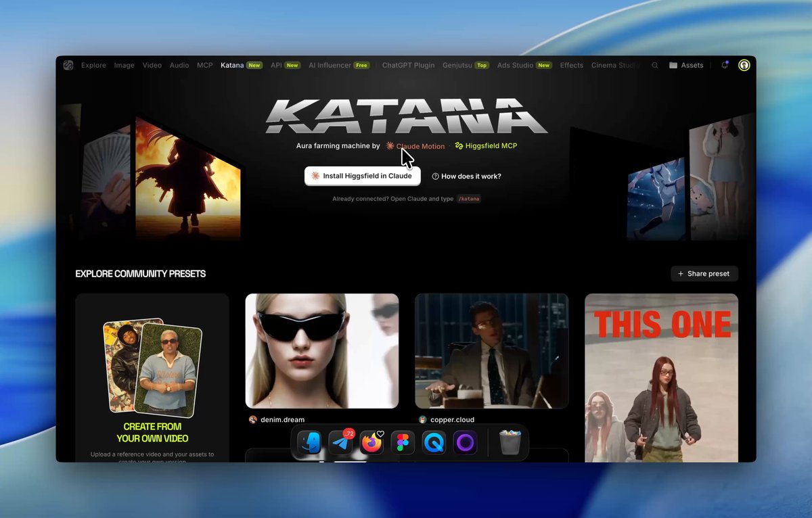This screenshot has height=518, width=812.
Task: Click the denim.dream username
Action: (x=283, y=420)
